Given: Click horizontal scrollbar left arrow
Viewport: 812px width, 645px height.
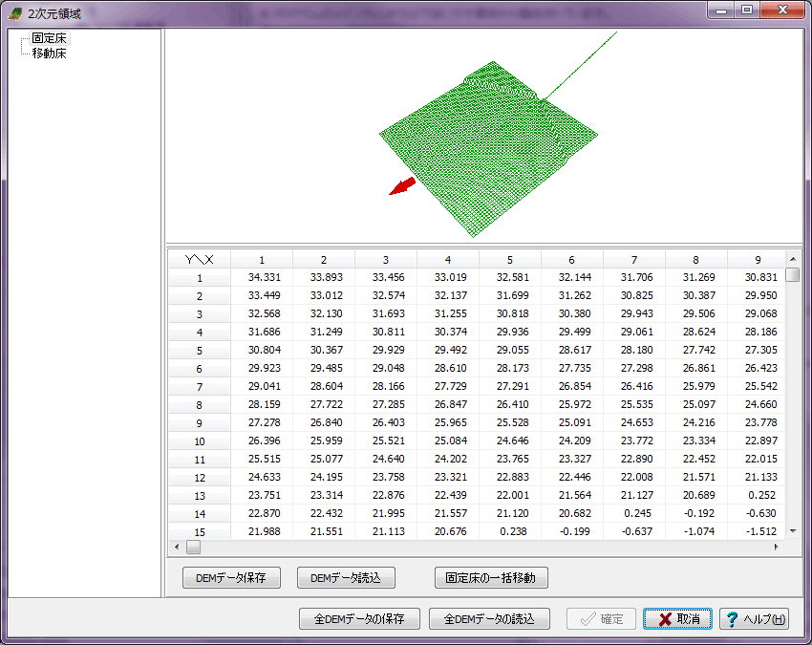Looking at the screenshot, I should pyautogui.click(x=177, y=547).
